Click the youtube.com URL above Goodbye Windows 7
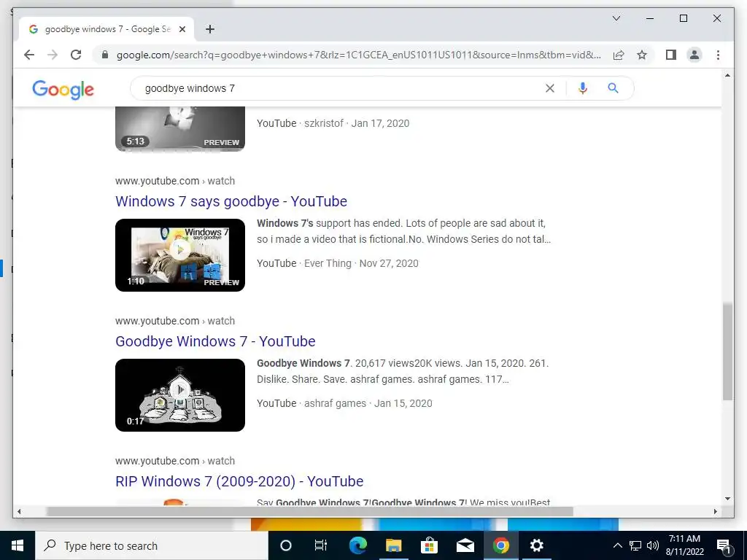The width and height of the screenshot is (747, 560). point(175,321)
